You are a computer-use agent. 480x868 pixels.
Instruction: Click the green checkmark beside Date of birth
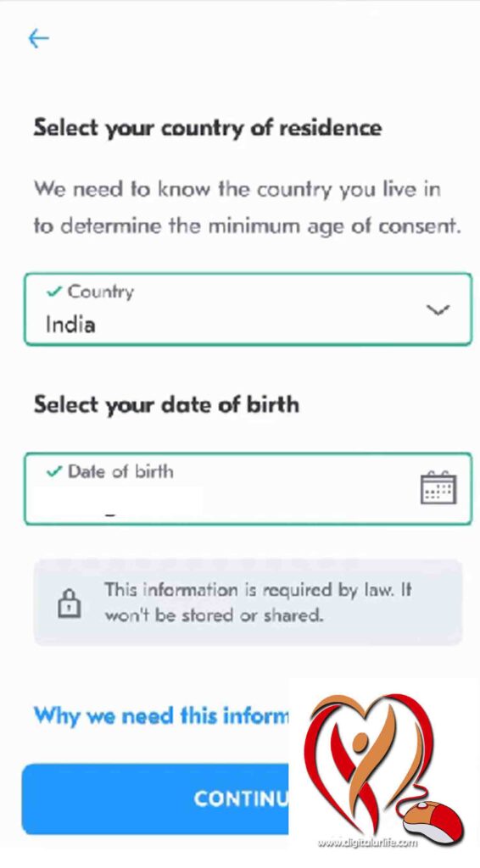click(53, 471)
